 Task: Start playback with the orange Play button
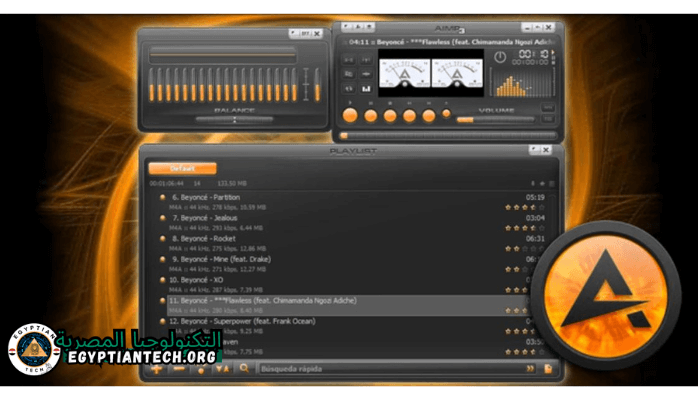click(x=350, y=116)
